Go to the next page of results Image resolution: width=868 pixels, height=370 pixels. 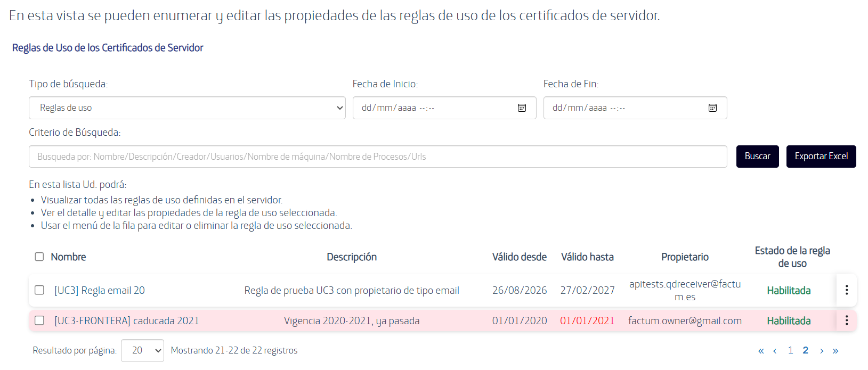click(822, 350)
